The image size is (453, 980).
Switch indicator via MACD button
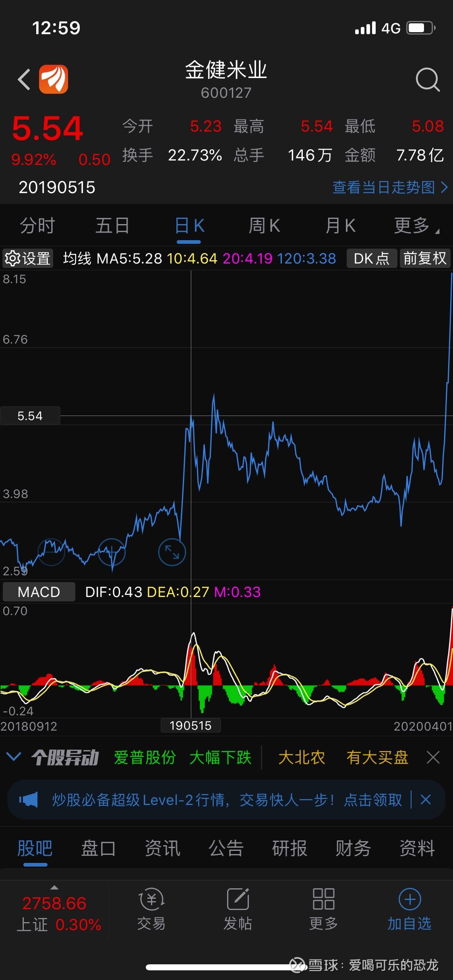[x=39, y=592]
